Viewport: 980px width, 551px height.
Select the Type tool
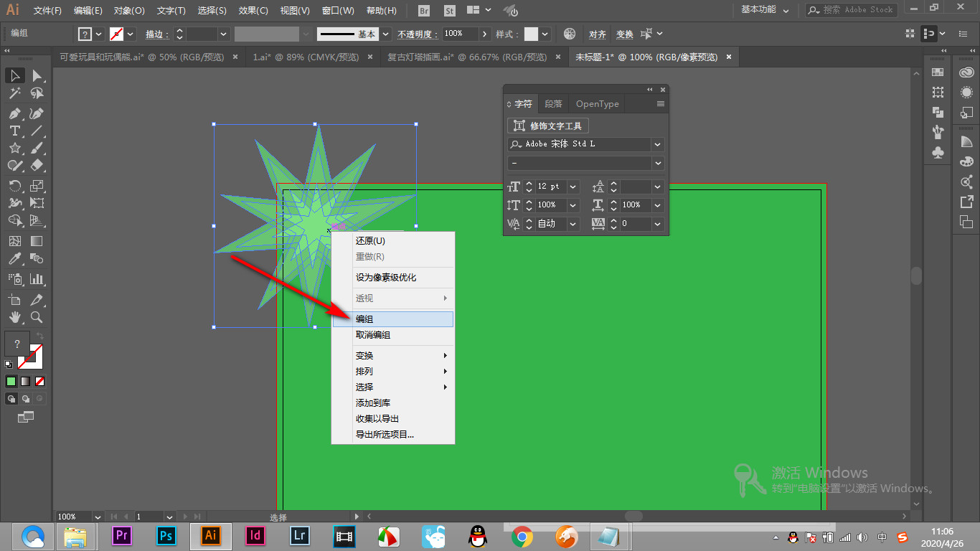click(14, 131)
